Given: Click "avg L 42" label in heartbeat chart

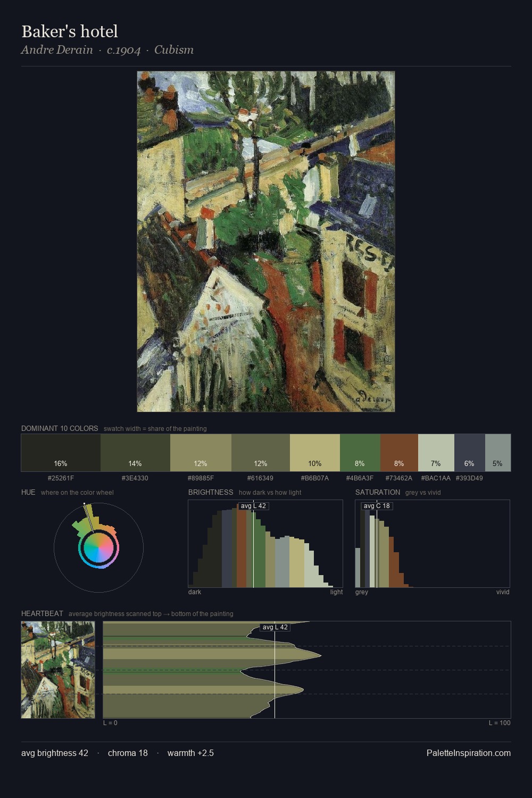Looking at the screenshot, I should click(275, 627).
